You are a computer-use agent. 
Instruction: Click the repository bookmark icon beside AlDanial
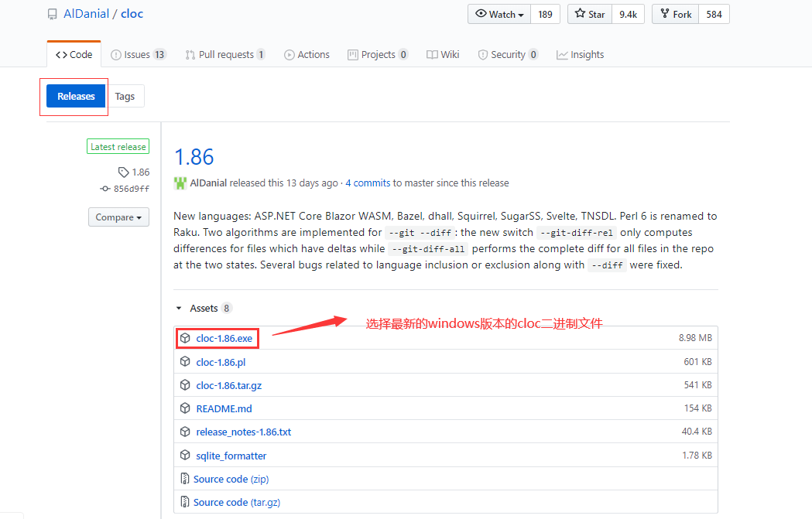tap(52, 13)
